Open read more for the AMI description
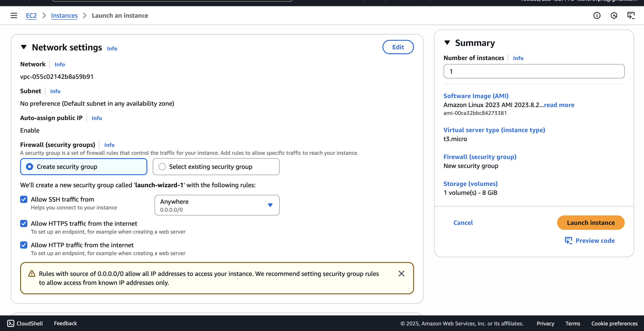644x331 pixels. pos(559,105)
